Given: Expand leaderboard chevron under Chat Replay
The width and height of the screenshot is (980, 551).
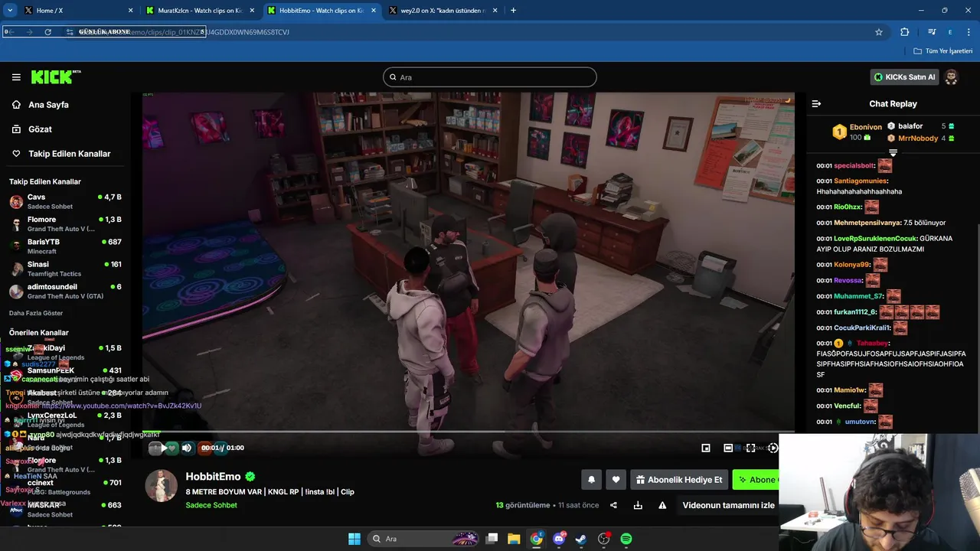Looking at the screenshot, I should pyautogui.click(x=893, y=153).
